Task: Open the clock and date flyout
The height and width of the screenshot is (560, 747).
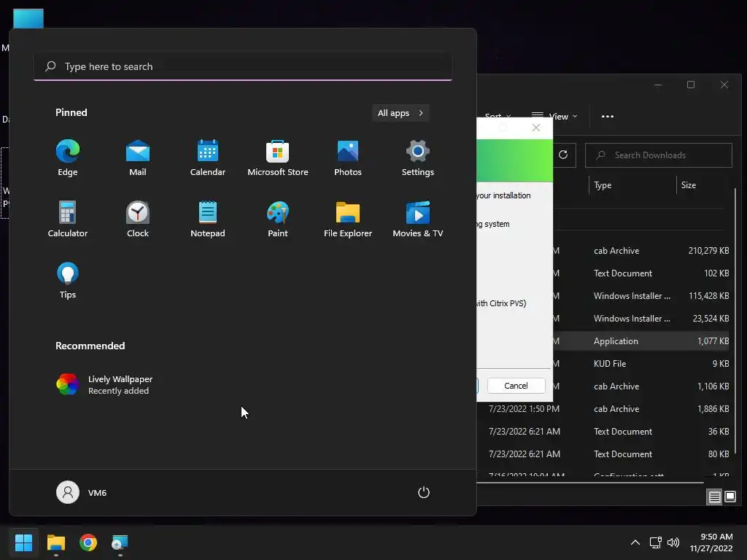Action: click(711, 542)
